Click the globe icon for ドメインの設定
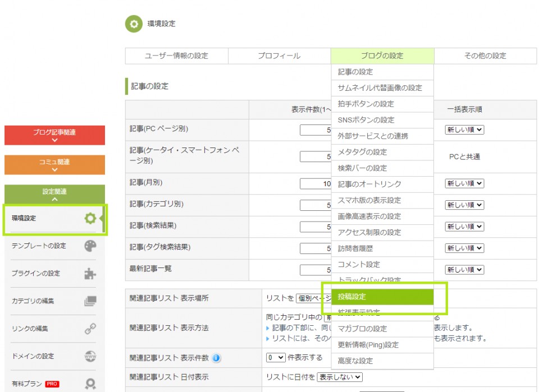 (x=90, y=356)
